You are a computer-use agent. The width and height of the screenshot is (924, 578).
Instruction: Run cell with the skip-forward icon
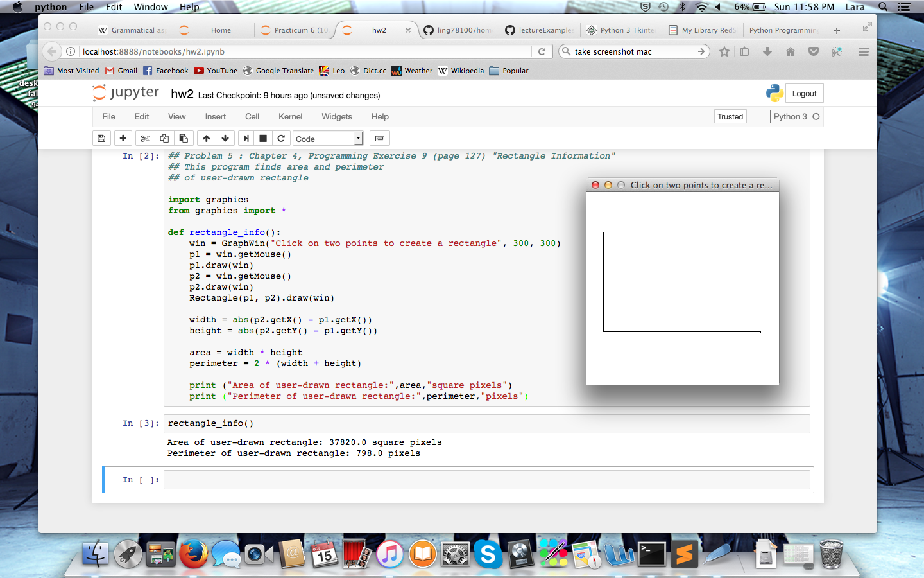246,138
